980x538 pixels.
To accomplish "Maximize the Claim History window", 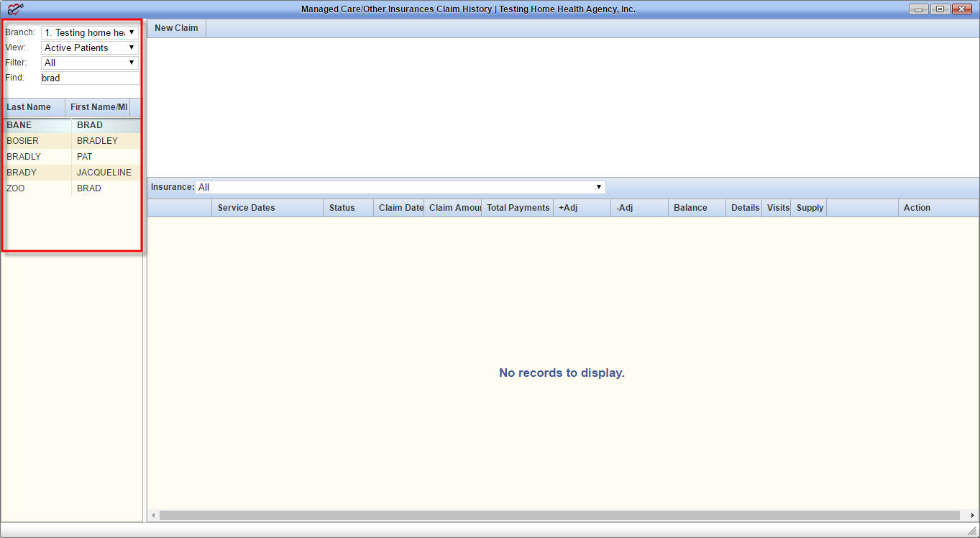I will tap(939, 9).
